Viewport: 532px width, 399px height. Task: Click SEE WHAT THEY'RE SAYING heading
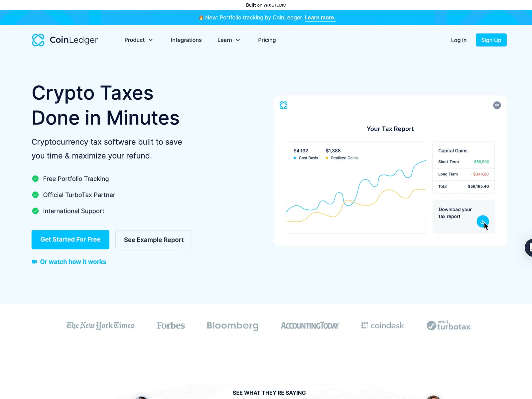(269, 393)
